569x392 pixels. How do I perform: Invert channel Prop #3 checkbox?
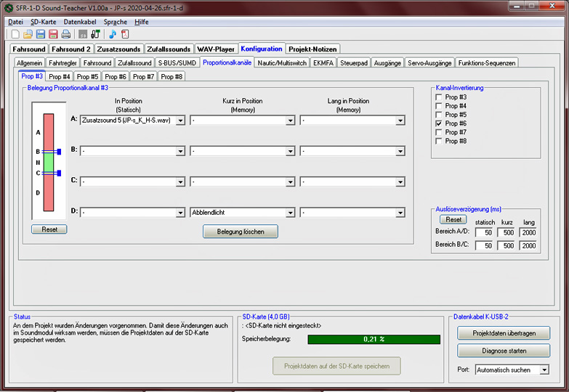tap(439, 97)
